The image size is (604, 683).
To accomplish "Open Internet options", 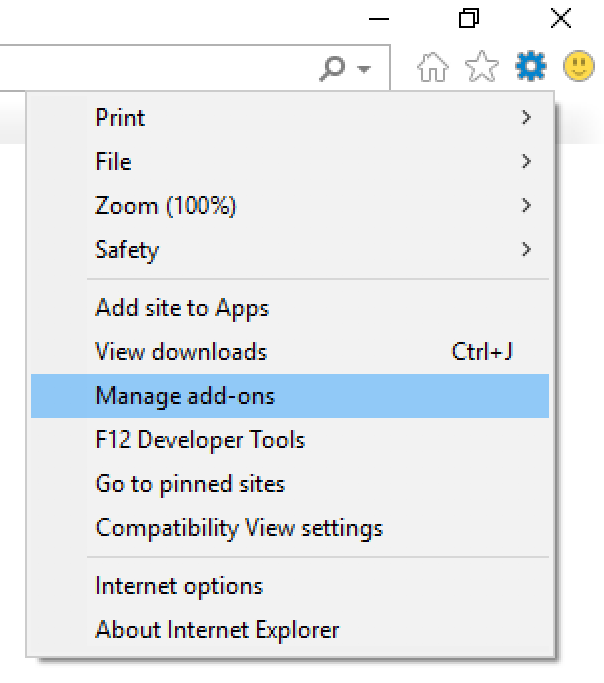I will tap(290, 586).
